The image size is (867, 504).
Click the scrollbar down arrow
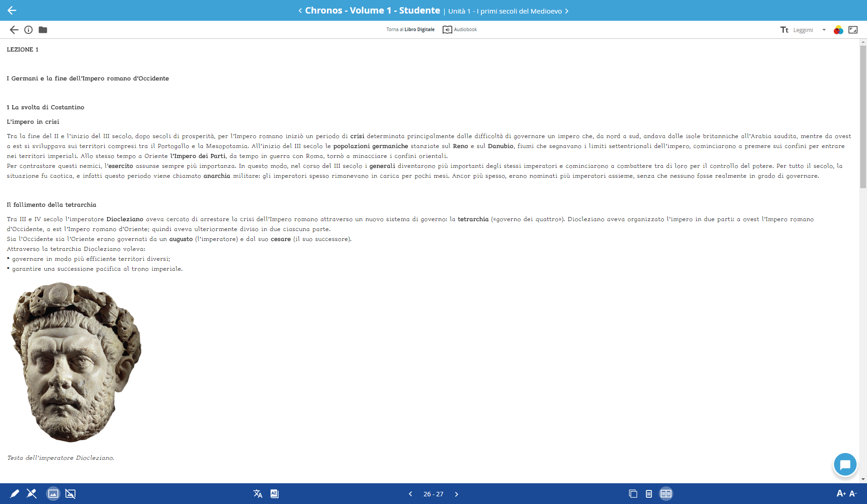[x=863, y=479]
